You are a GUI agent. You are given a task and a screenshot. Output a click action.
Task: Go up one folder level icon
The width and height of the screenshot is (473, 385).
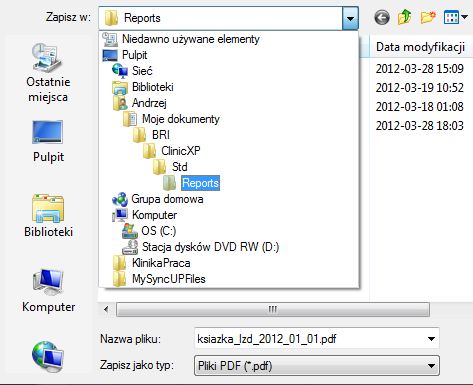point(404,17)
